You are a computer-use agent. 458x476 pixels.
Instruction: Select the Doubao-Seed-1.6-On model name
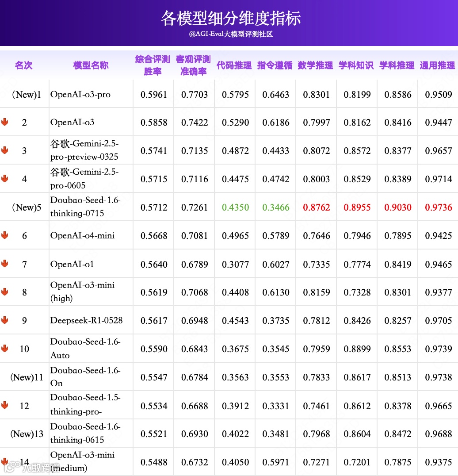click(x=85, y=377)
